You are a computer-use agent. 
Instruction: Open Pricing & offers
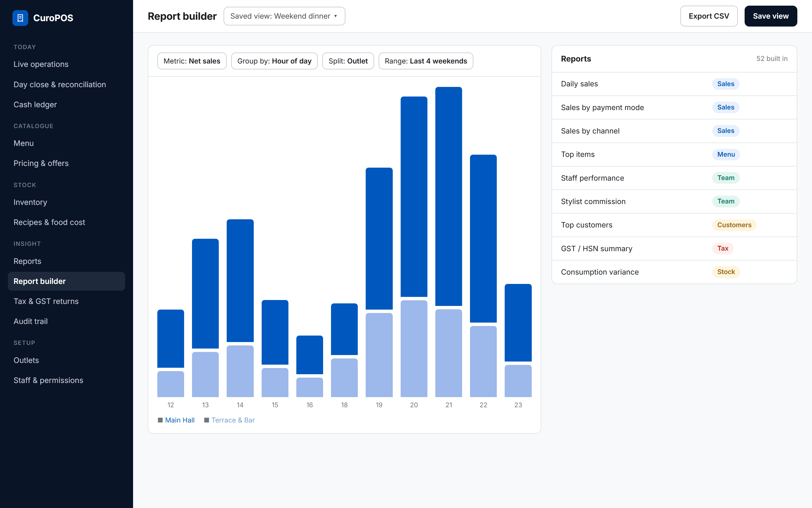click(67, 163)
